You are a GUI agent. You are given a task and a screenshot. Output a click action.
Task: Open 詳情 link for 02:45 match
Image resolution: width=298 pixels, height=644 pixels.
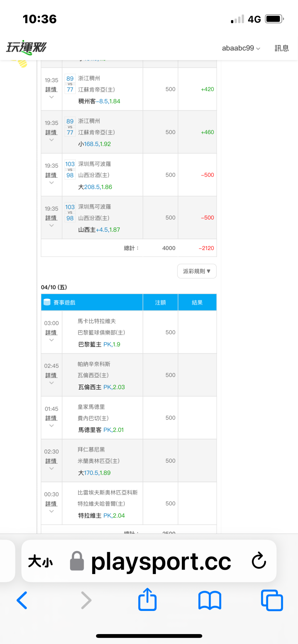pyautogui.click(x=51, y=375)
